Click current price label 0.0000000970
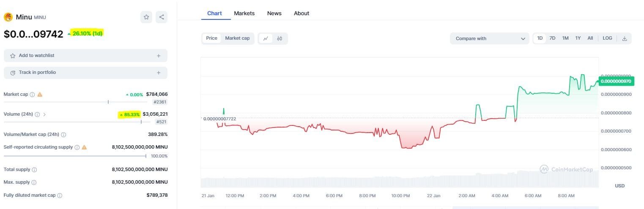 [616, 81]
